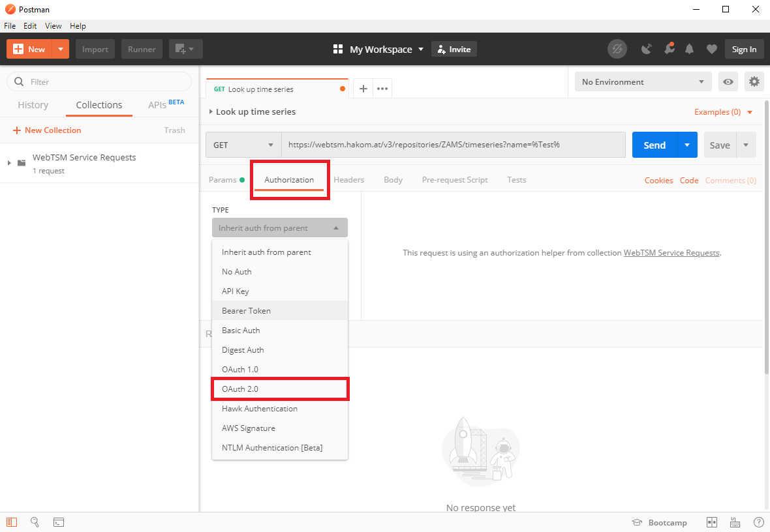Open the Postman console icon

pos(59,522)
